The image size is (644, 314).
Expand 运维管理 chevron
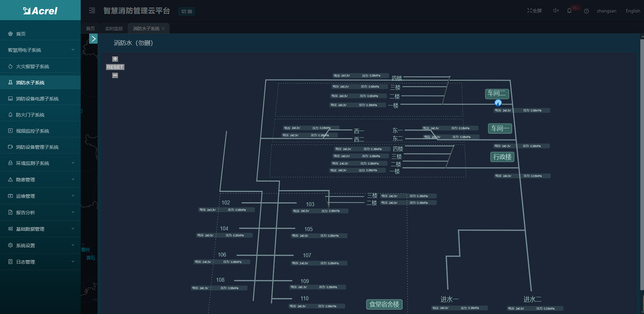[x=73, y=196]
